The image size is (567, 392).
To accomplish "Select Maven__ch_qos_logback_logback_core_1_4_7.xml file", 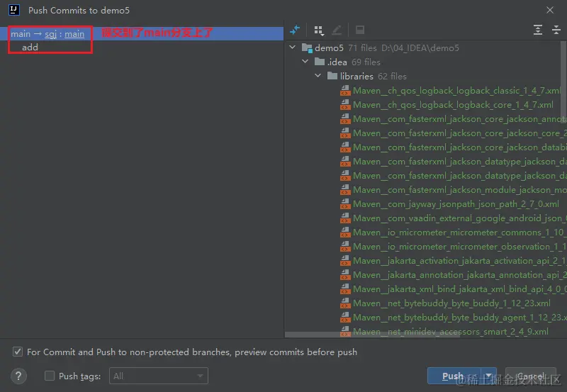I will click(x=453, y=104).
